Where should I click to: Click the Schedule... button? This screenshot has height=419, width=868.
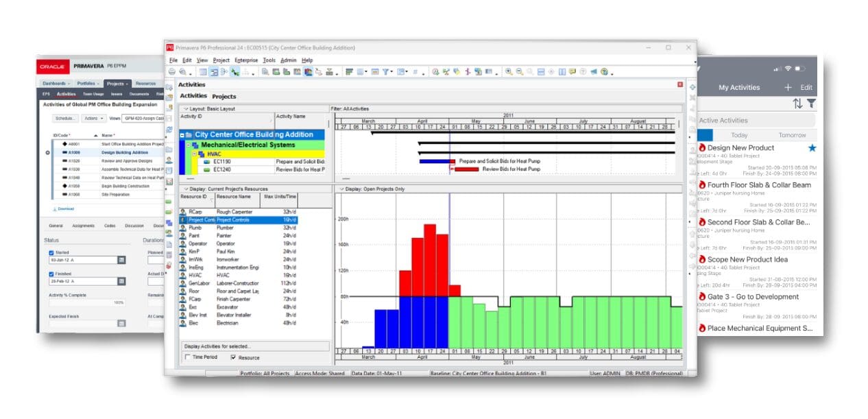point(65,118)
